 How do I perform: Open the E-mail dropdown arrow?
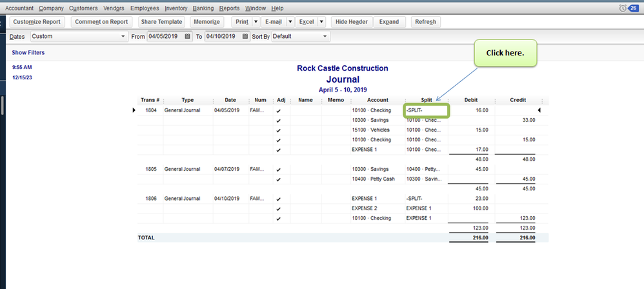point(290,22)
